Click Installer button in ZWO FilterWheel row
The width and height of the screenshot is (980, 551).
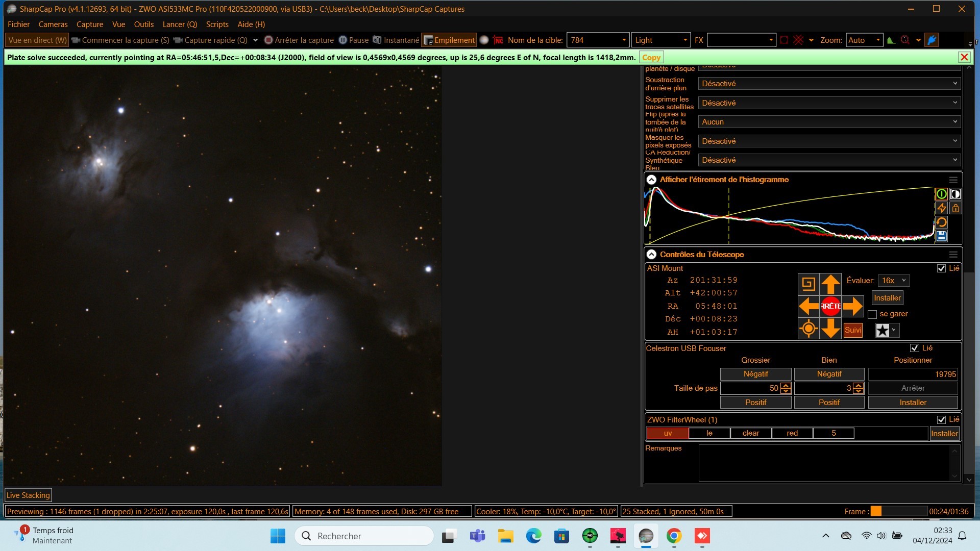pyautogui.click(x=944, y=434)
